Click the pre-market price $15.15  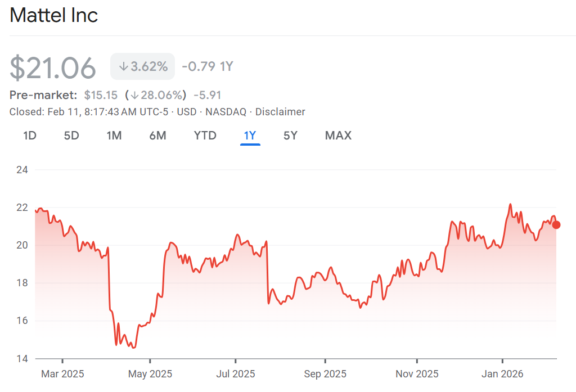[x=101, y=95]
